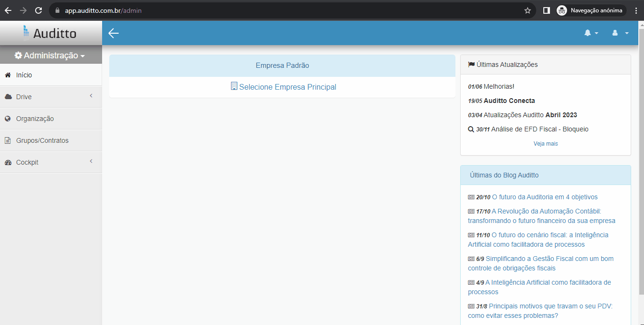Image resolution: width=644 pixels, height=325 pixels.
Task: Open blog post O futuro da Auditoria
Action: click(545, 197)
